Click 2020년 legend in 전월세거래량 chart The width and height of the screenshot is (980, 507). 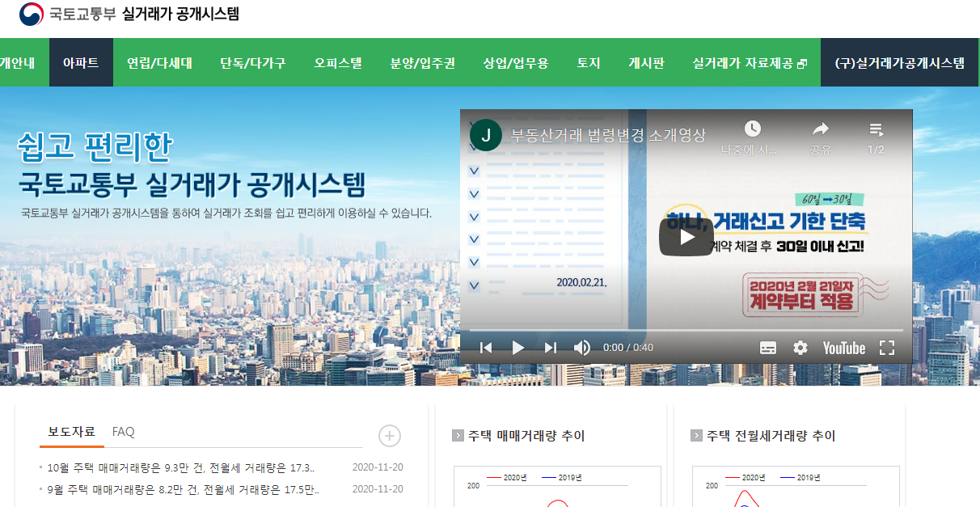tap(746, 478)
